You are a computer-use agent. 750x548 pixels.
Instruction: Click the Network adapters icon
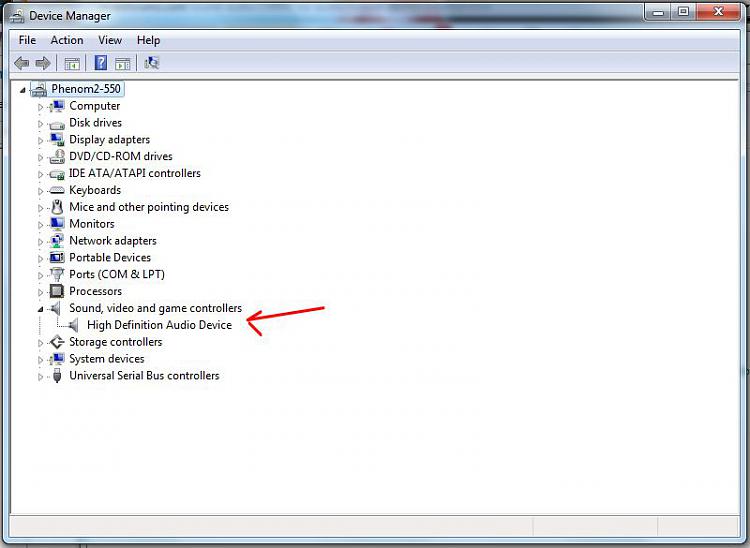tap(57, 241)
